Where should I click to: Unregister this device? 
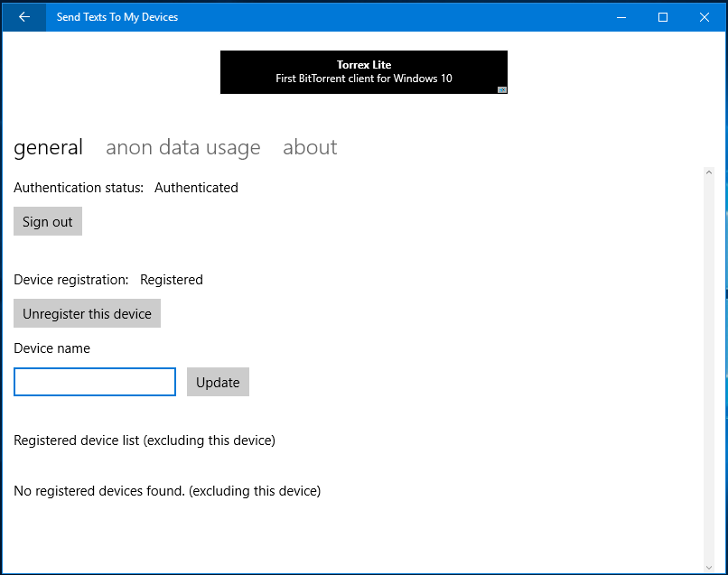click(x=87, y=313)
